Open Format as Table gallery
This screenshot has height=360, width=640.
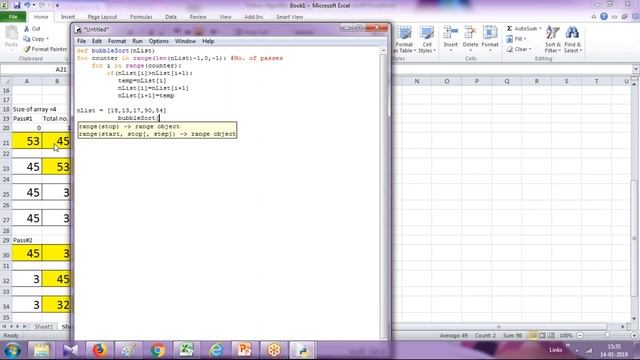(404, 40)
